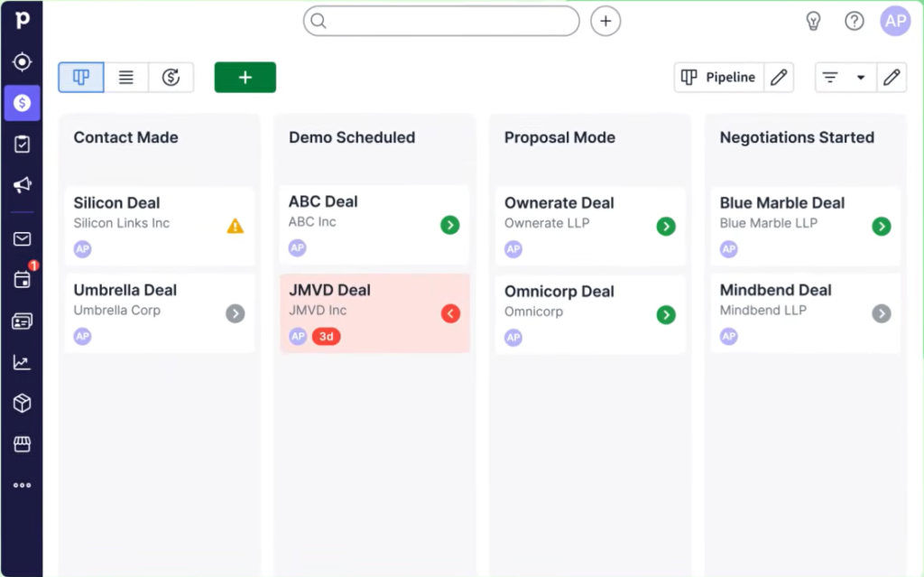Image resolution: width=924 pixels, height=577 pixels.
Task: Click green arrow on Omnicorp Deal
Action: tap(666, 314)
